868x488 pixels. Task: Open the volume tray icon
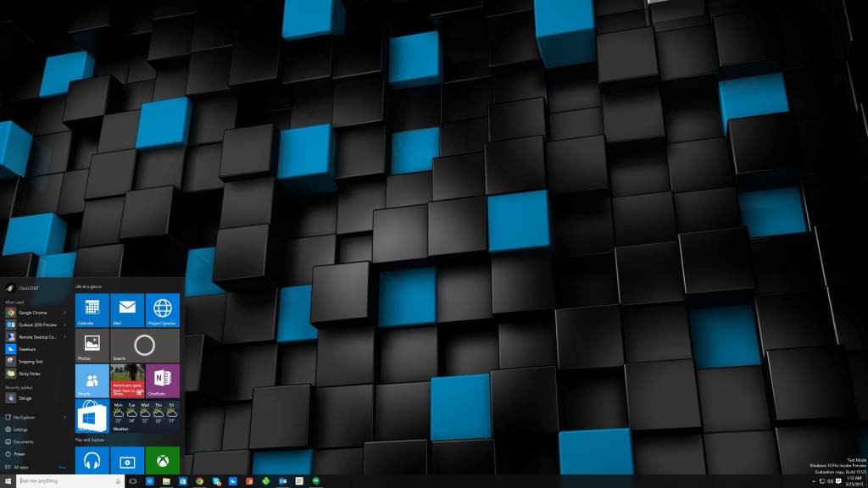830,481
